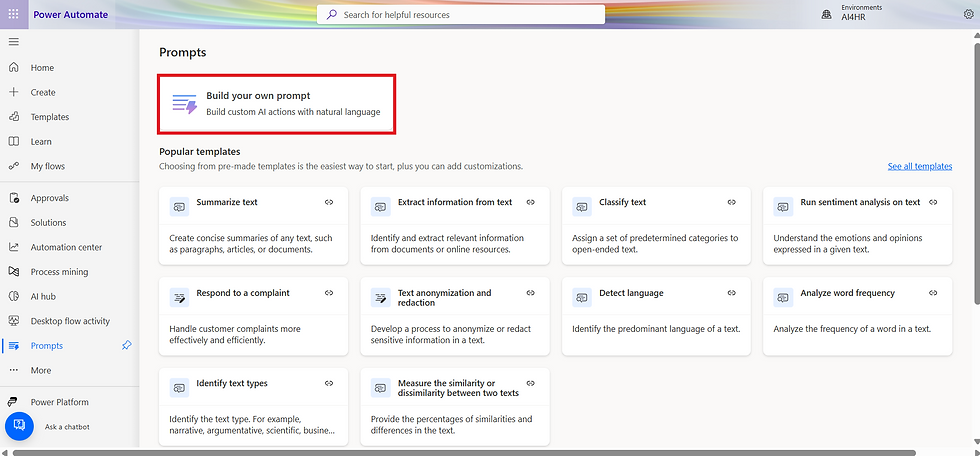Click the My flows icon
This screenshot has width=980, height=456.
[x=14, y=166]
